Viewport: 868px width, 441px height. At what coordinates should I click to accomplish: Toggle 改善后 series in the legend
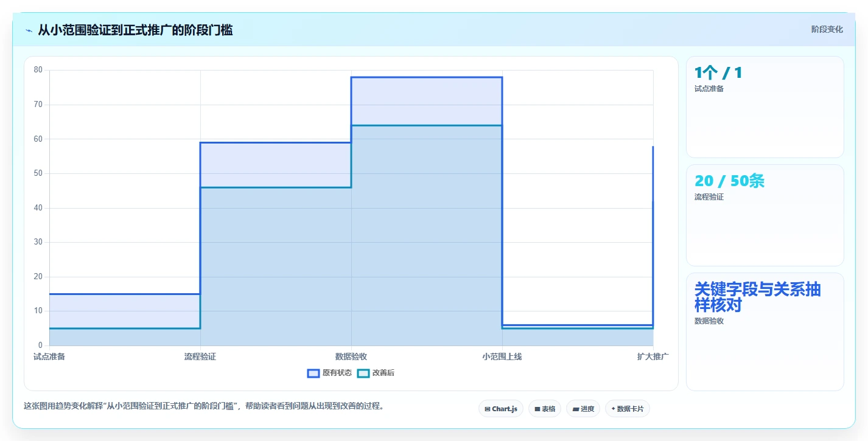[376, 373]
